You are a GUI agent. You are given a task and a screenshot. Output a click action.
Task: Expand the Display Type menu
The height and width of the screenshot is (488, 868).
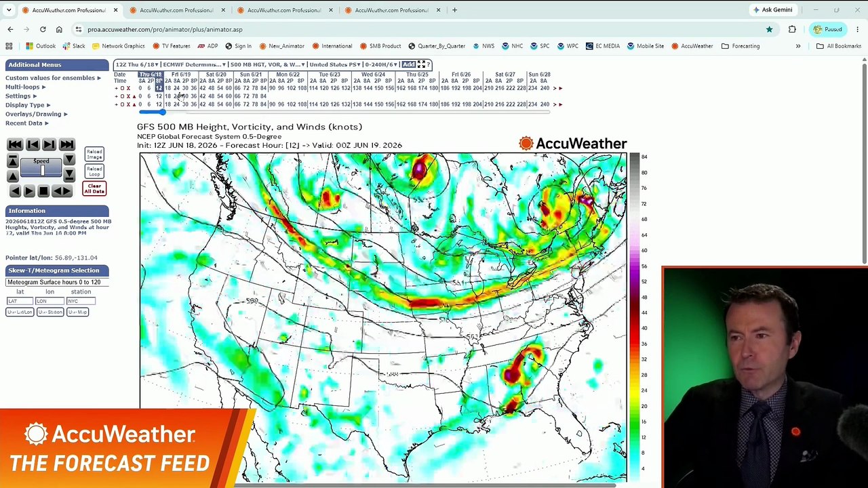[28, 105]
